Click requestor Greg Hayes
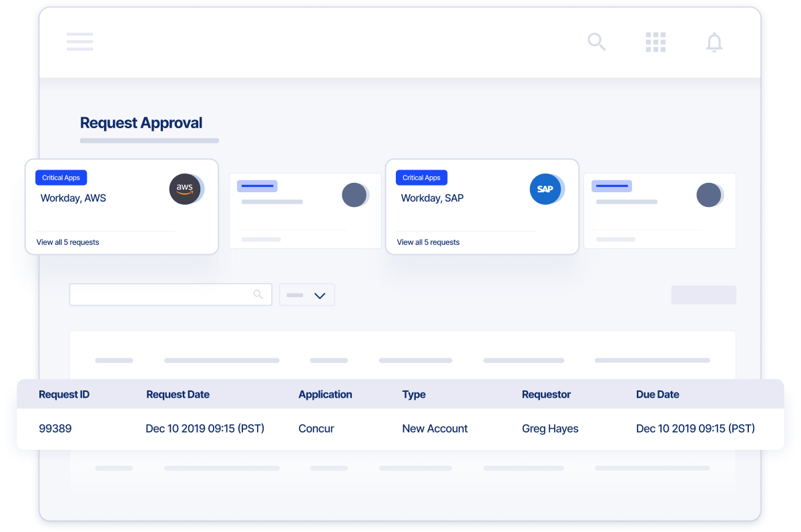This screenshot has height=532, width=801. [x=549, y=429]
